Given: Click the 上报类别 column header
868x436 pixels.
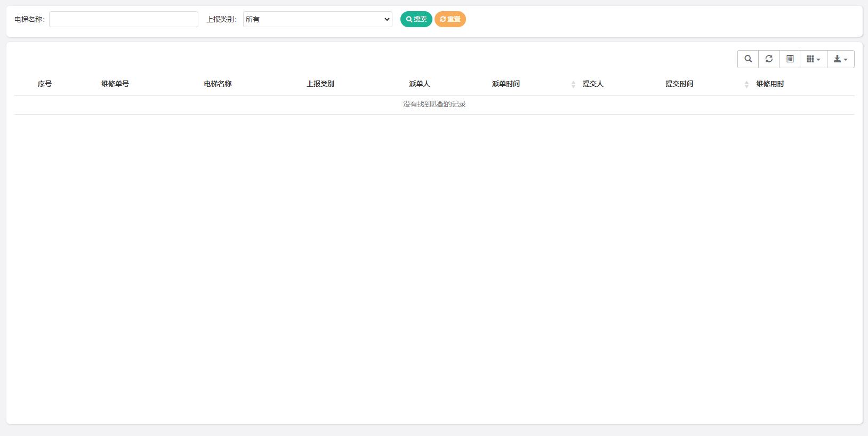Looking at the screenshot, I should point(320,84).
